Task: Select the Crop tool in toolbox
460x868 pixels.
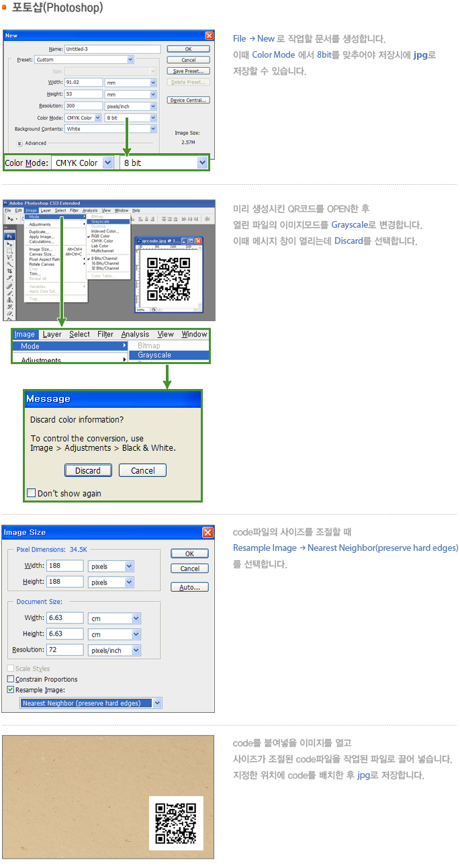Action: click(x=9, y=271)
